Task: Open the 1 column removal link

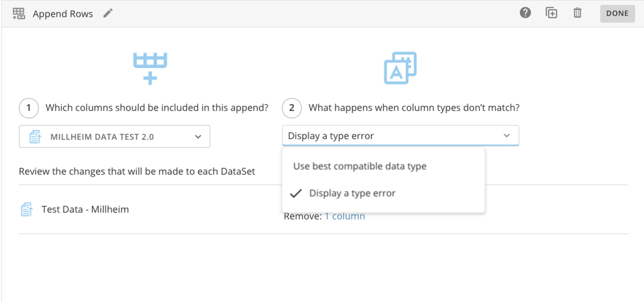Action: 345,216
